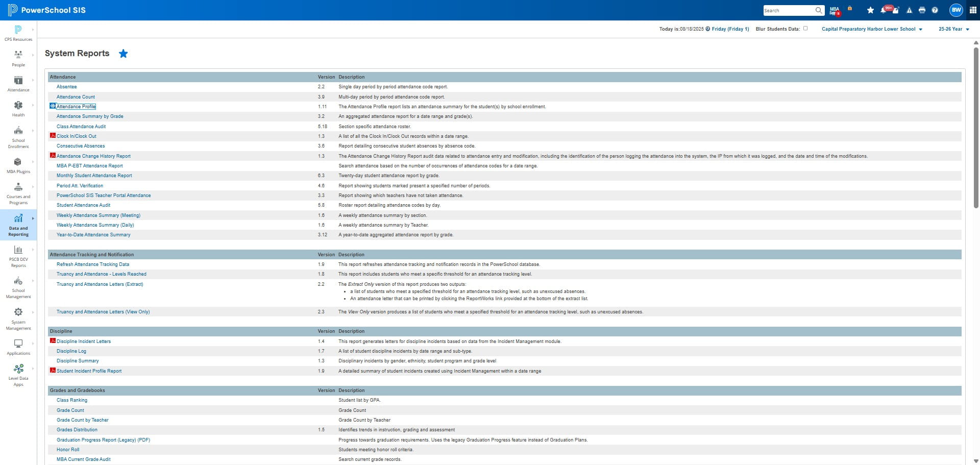Toggle the Blur Students Data checkbox
Viewport: 980px width, 465px height.
[805, 29]
